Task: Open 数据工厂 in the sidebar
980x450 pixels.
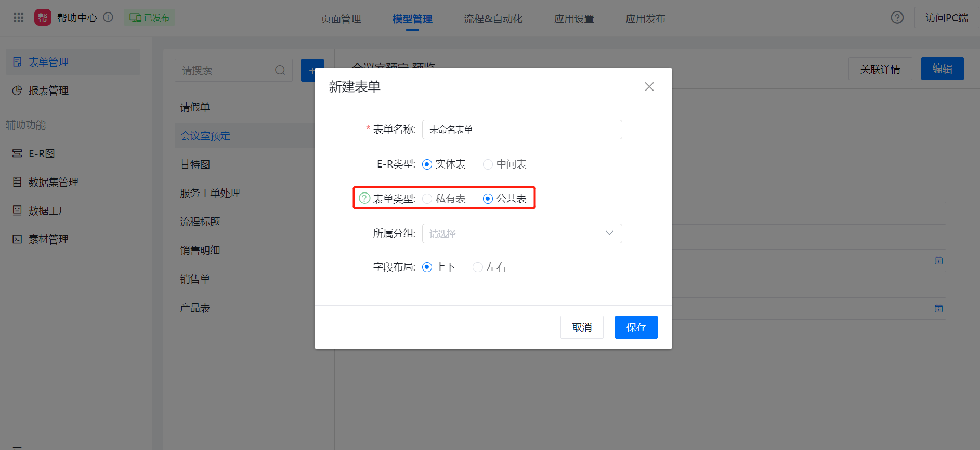Action: click(x=48, y=211)
